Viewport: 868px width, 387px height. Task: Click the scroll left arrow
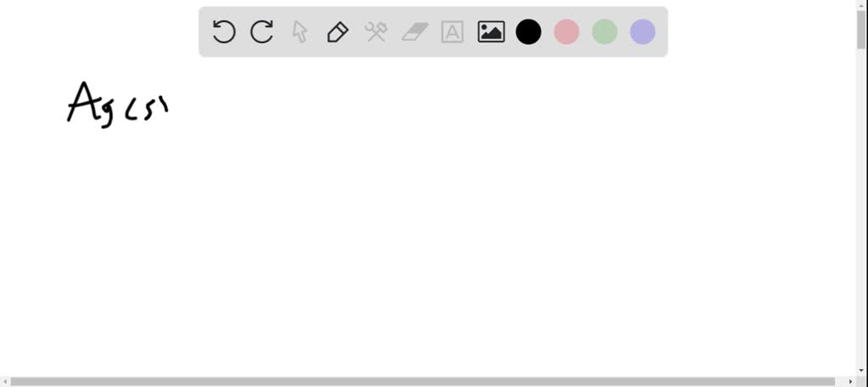[x=4, y=381]
